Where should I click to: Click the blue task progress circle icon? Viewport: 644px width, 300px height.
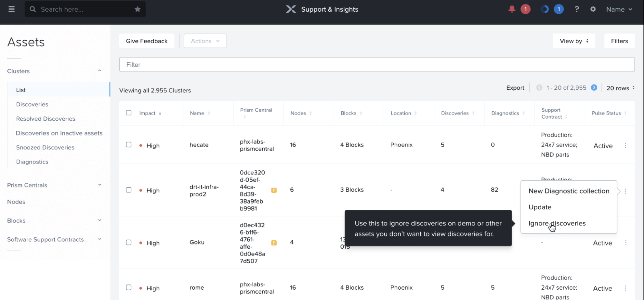544,9
